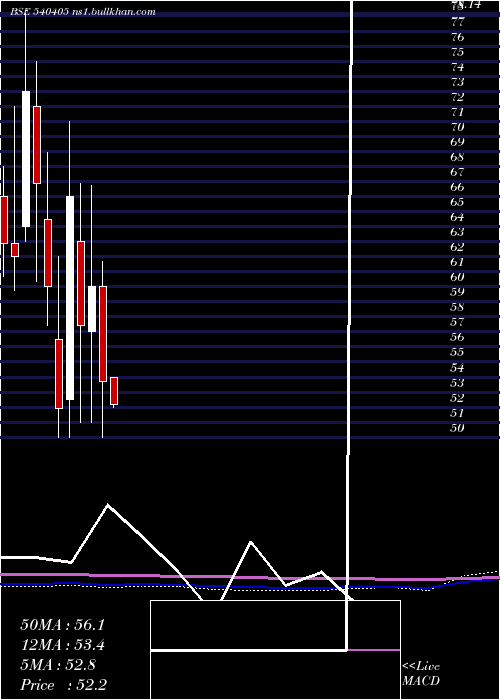
Task: Click the <<Live MACD label
Action: (421, 674)
